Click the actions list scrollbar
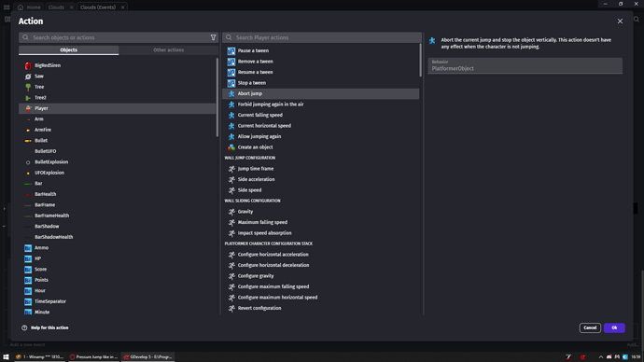Viewport: 644px width, 362px height. [x=421, y=61]
